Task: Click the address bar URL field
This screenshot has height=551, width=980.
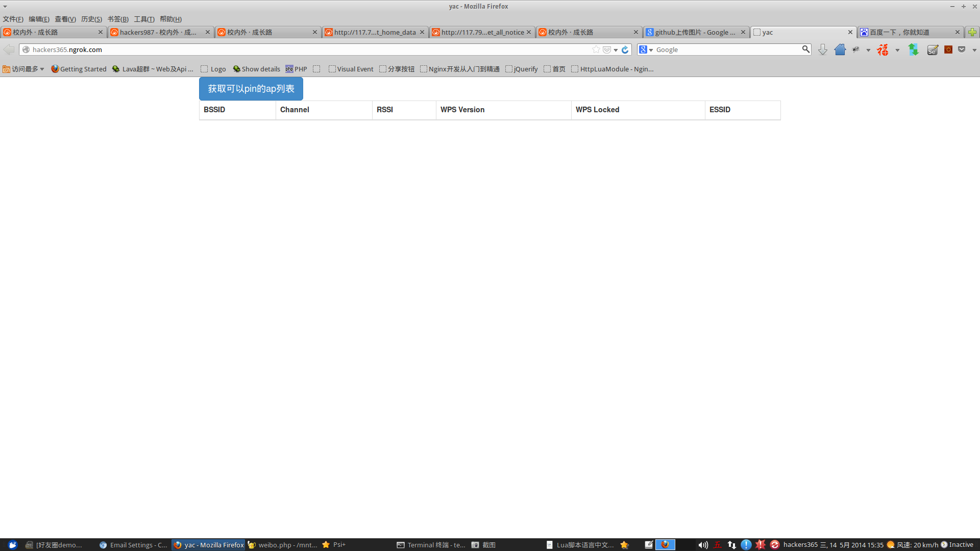Action: (x=306, y=49)
